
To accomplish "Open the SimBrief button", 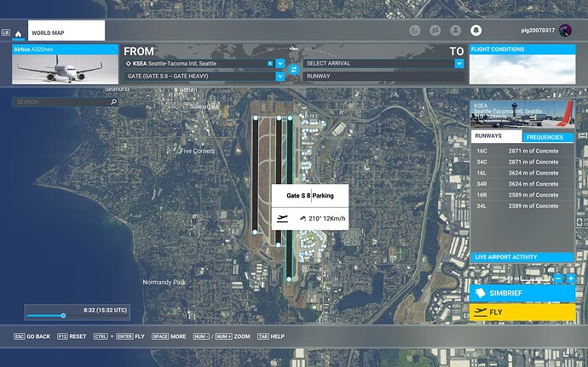I will pyautogui.click(x=522, y=293).
